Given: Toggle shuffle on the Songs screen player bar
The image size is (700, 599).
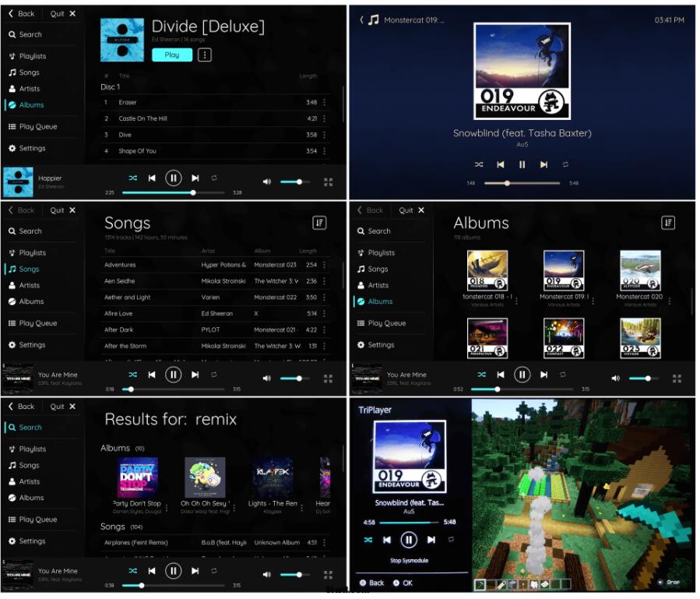Looking at the screenshot, I should pos(132,375).
